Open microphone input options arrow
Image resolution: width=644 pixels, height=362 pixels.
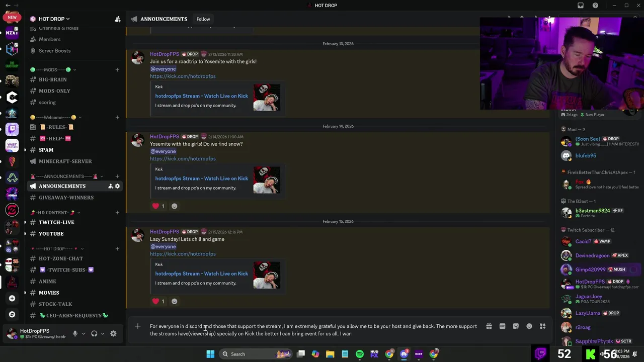click(84, 333)
